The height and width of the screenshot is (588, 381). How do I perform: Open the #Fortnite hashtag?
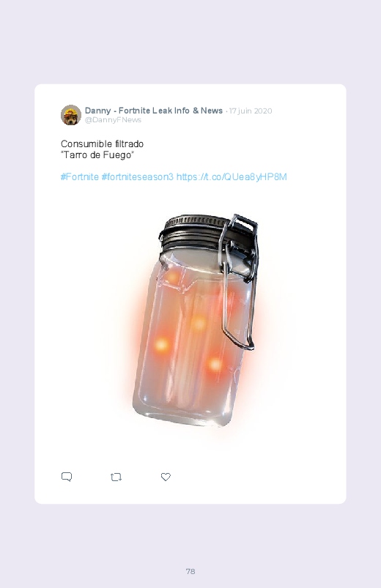80,176
